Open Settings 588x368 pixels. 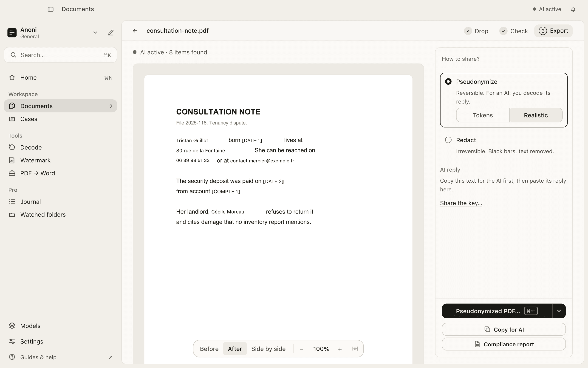coord(60,341)
